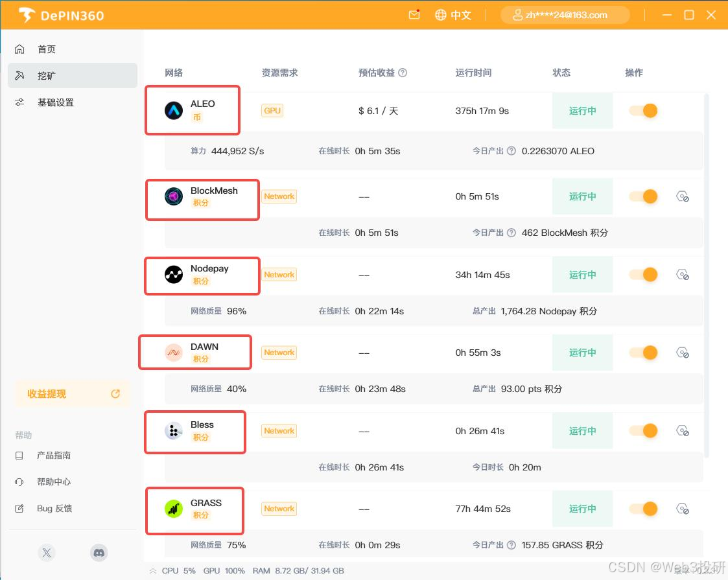Click help icon next to 预估收益 header
The width and height of the screenshot is (728, 580).
pyautogui.click(x=403, y=73)
